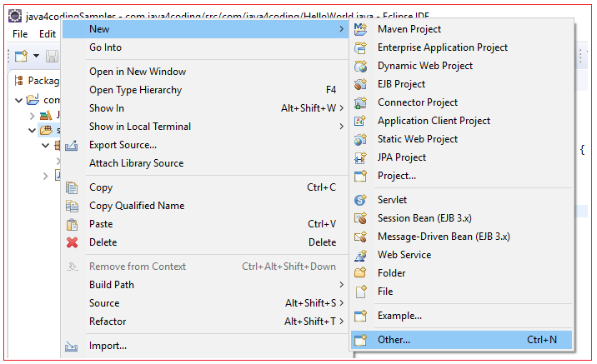Viewport: 597px width, 364px height.
Task: Expand the Source submenu arrow
Action: (342, 302)
